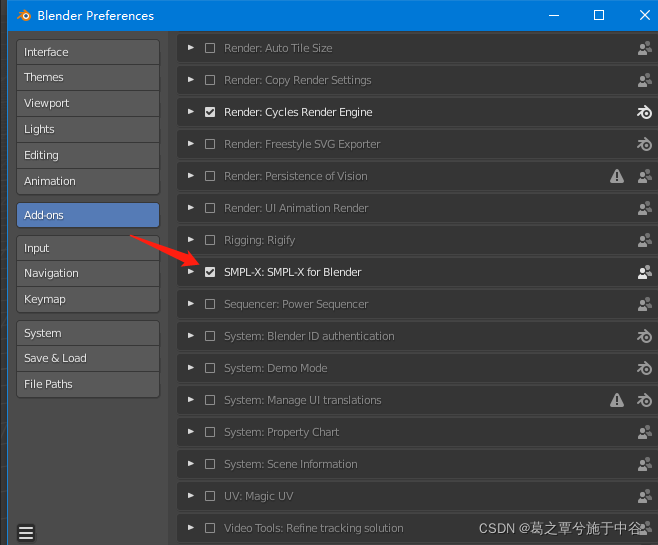Minimize the Blender Preferences window
Viewport: 658px width, 545px height.
point(554,16)
